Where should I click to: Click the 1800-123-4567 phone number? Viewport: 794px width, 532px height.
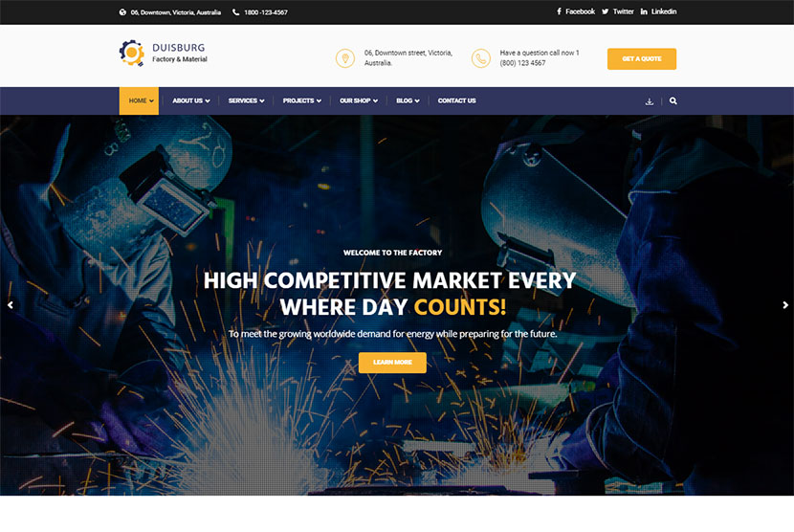pos(266,12)
